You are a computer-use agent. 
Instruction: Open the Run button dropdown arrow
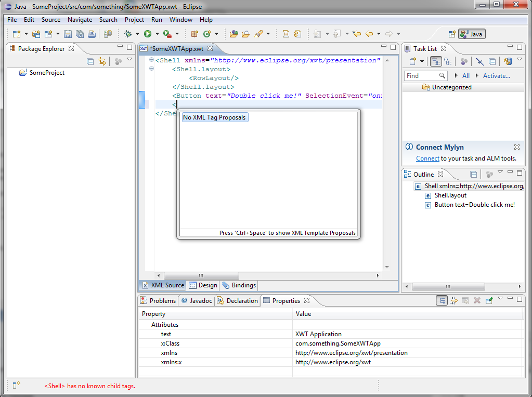(157, 34)
